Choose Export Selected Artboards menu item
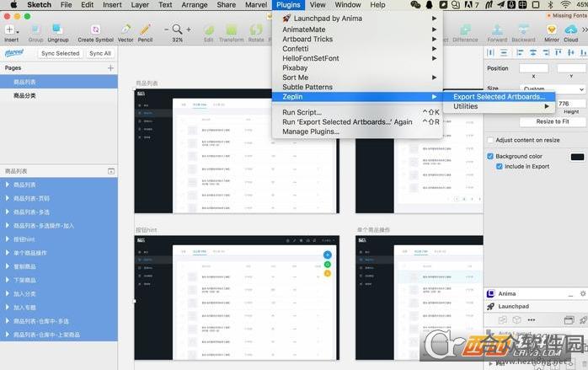The width and height of the screenshot is (588, 370). 500,97
